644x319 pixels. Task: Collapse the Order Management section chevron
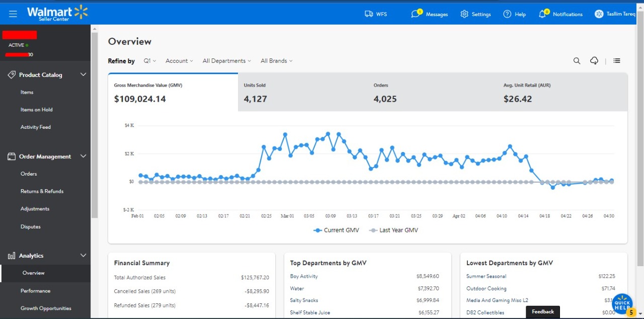click(84, 156)
